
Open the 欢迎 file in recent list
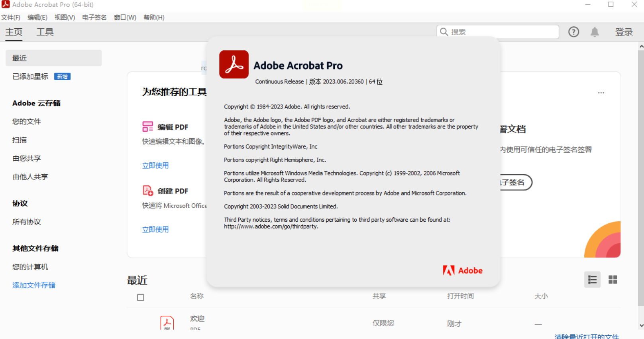pos(197,319)
